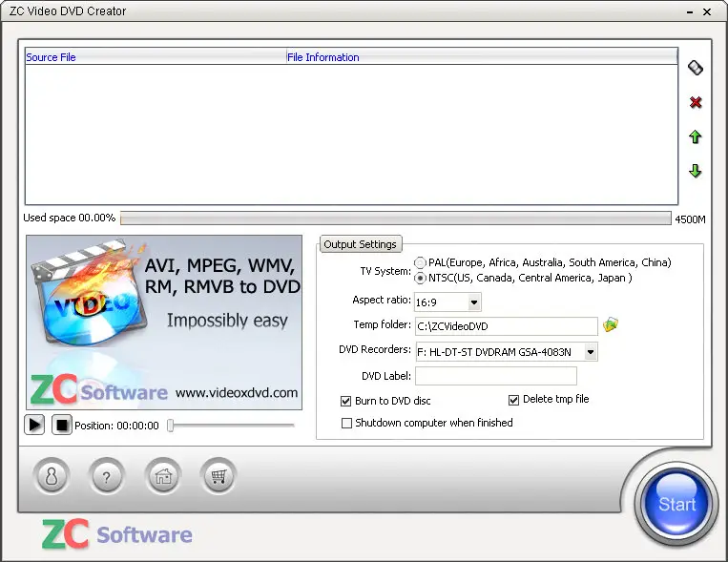Expand the Aspect ratio dropdown

474,302
